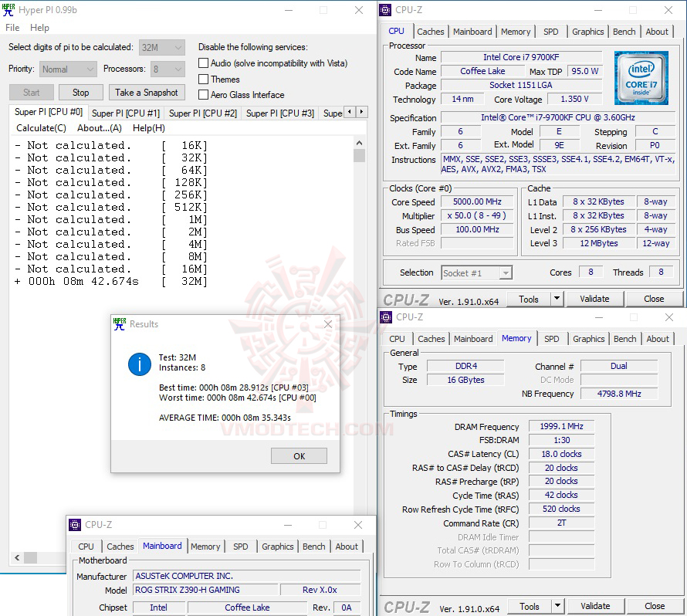Screen dimensions: 687x616
Task: Click the CPU-Z icon in the Mainboard CPU-Z window
Action: pyautogui.click(x=75, y=524)
